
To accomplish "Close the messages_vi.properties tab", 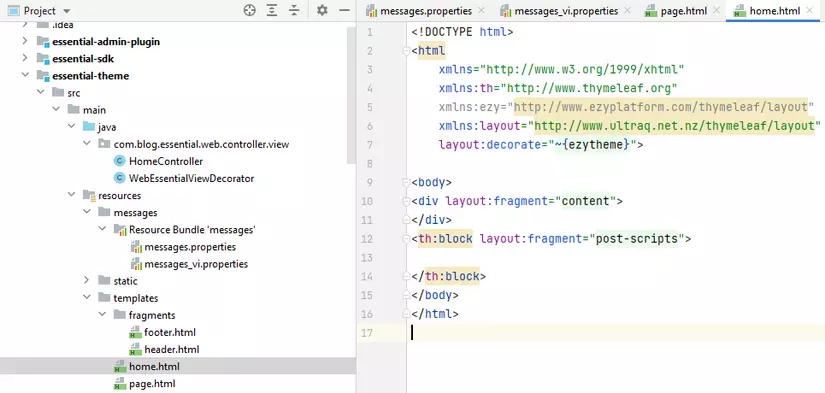I will 627,11.
